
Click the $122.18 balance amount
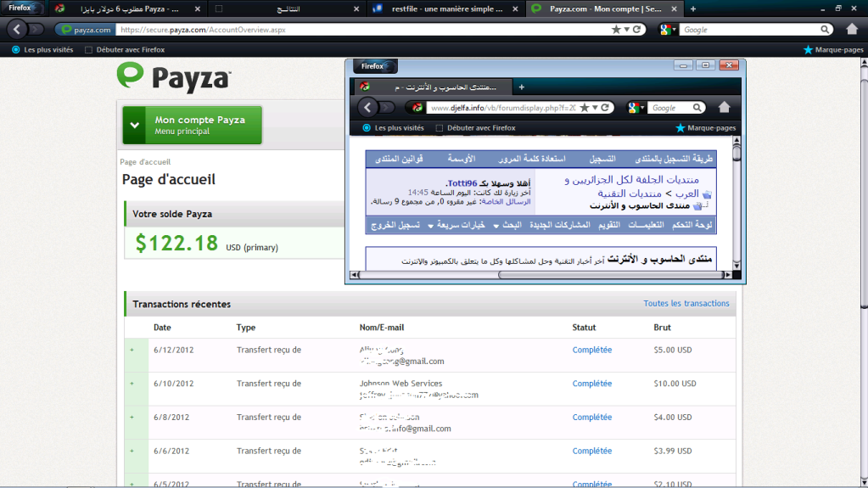pos(176,244)
